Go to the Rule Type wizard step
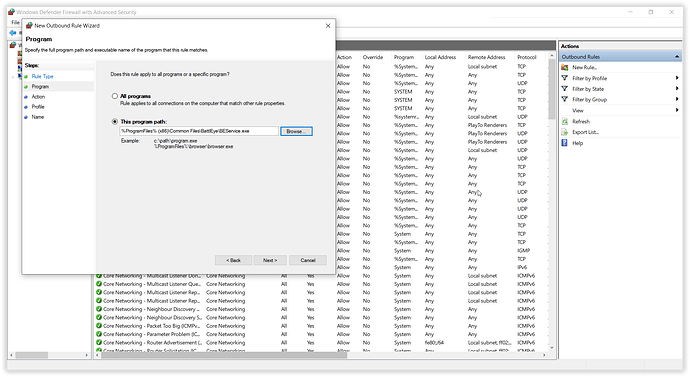690x376 pixels. (x=42, y=76)
